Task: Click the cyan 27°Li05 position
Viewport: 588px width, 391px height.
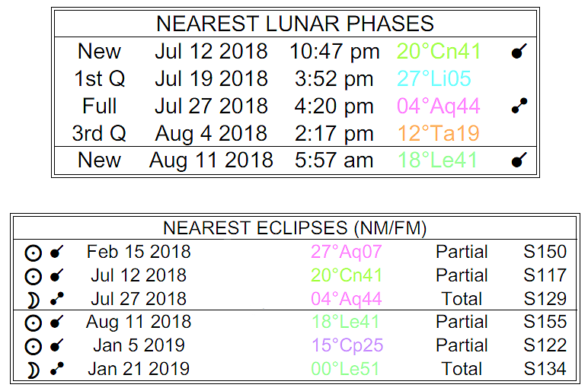Action: point(433,79)
